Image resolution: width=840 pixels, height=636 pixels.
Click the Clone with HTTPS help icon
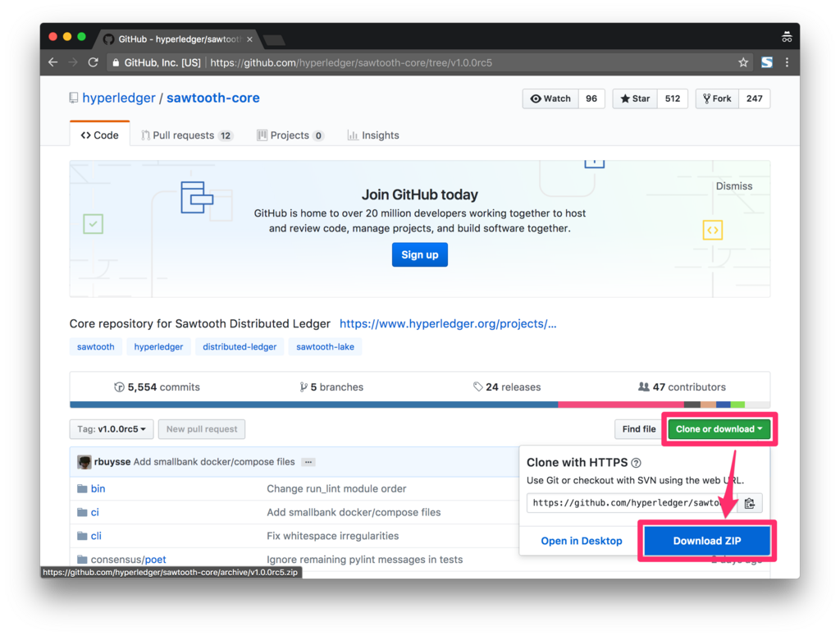click(x=636, y=462)
